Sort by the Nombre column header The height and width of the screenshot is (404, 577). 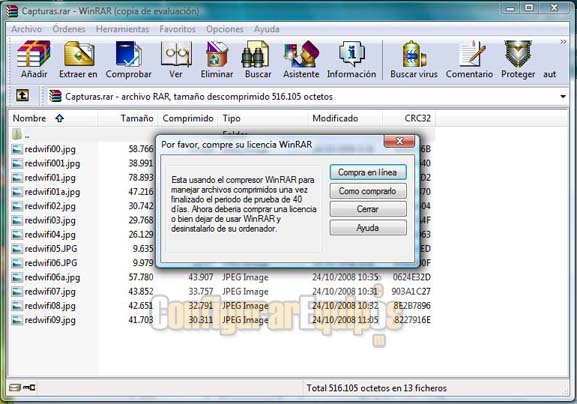[x=53, y=118]
